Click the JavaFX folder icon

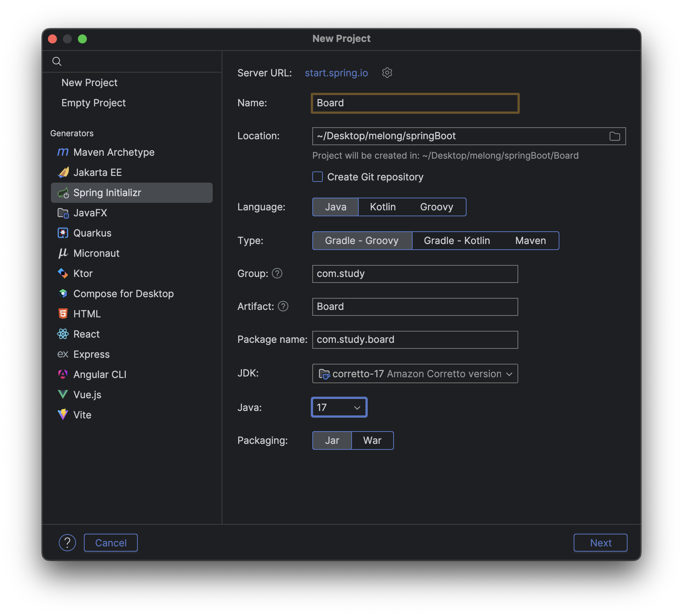click(63, 213)
